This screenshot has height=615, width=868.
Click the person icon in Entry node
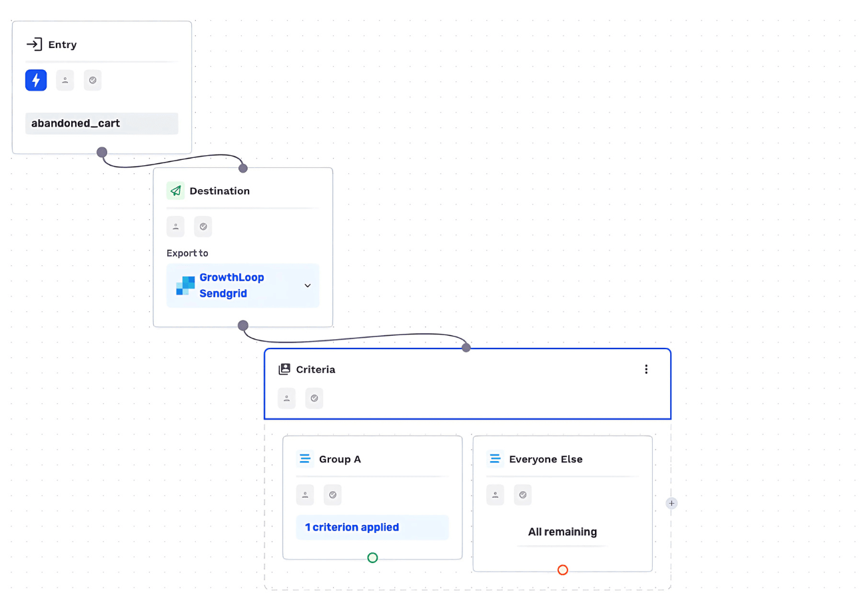[x=65, y=80]
